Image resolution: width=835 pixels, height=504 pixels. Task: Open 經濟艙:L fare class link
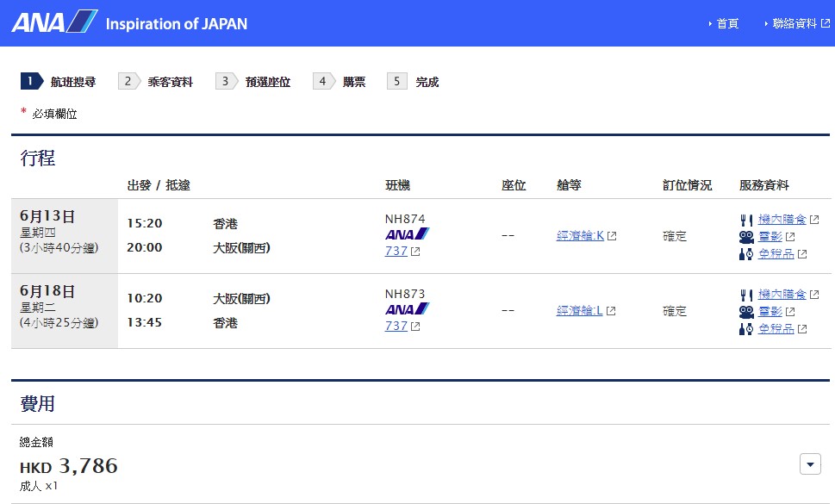579,310
